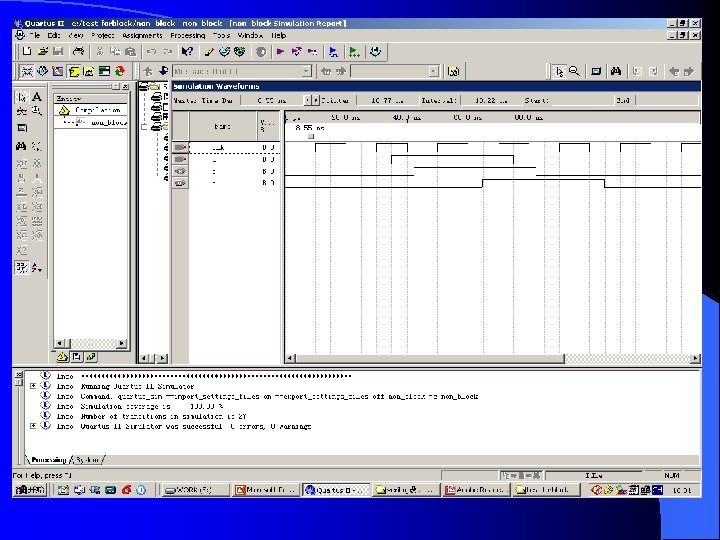Screen dimensions: 720x540
Task: Open the Processing menu
Action: coord(187,35)
